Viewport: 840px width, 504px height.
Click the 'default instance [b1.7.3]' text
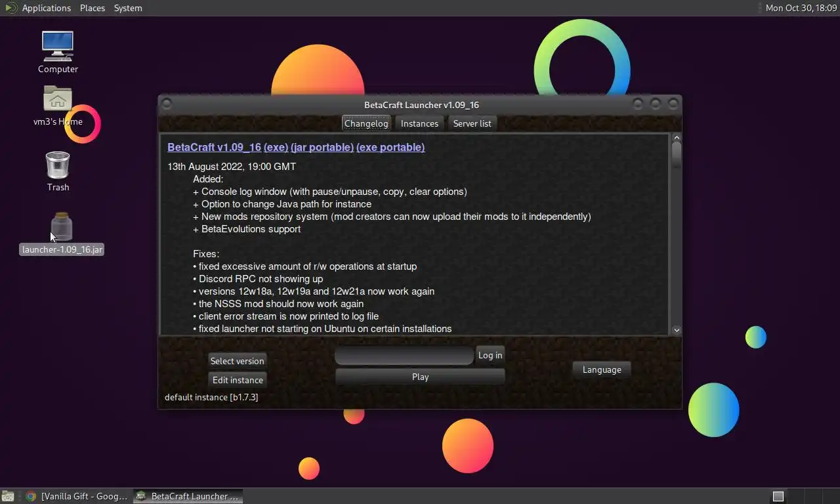pyautogui.click(x=211, y=397)
